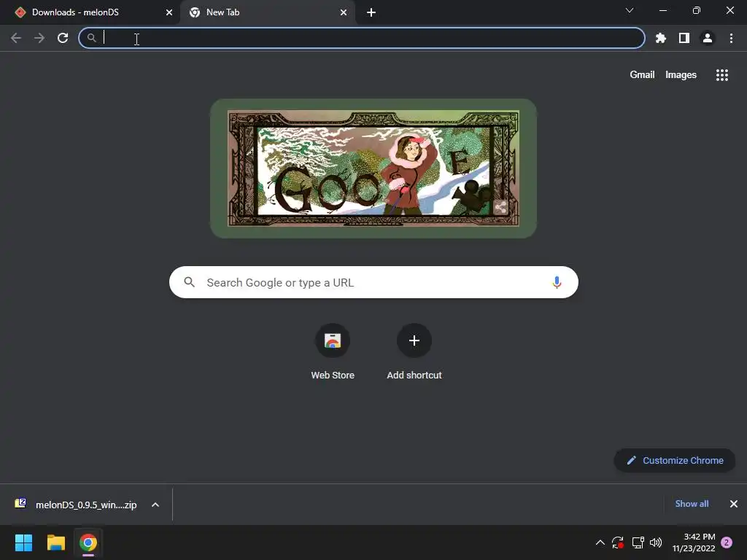Go back to the previous page
Screen dimensions: 747x560
(x=16, y=38)
